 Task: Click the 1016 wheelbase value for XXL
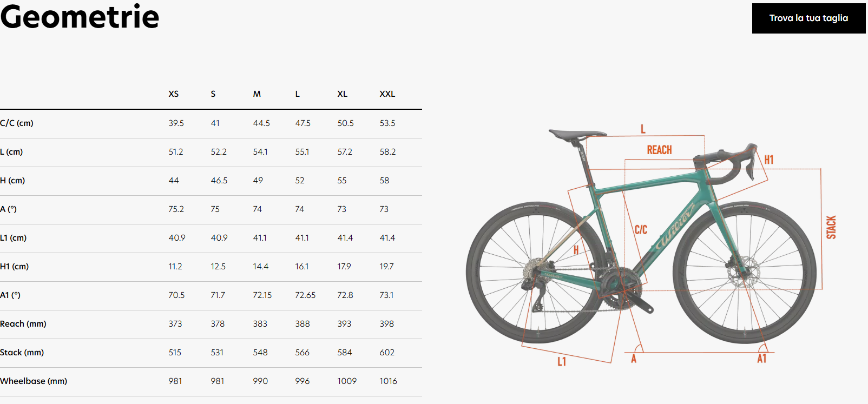[388, 381]
